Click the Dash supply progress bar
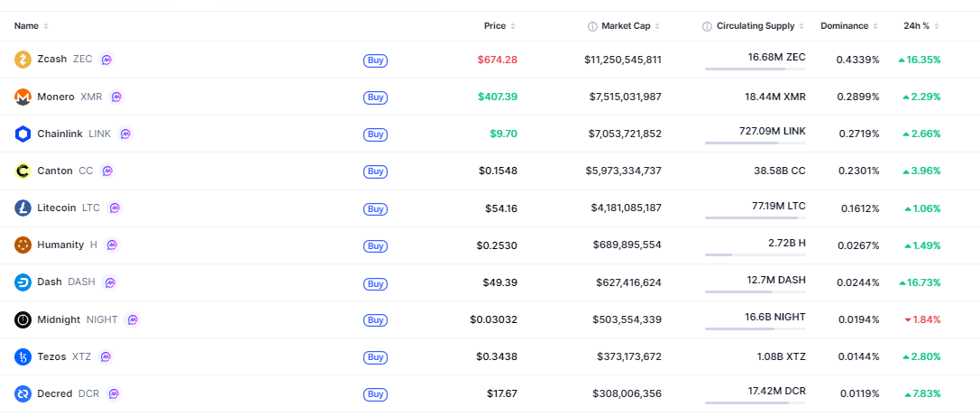980x416 pixels. click(755, 291)
